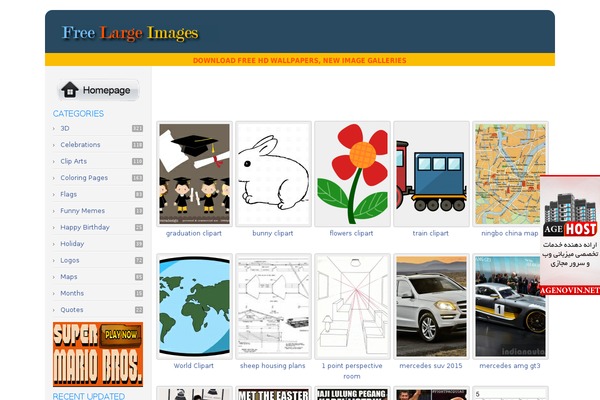This screenshot has height=400, width=600.
Task: Open the 'World Clipart' caption link
Action: pyautogui.click(x=194, y=366)
